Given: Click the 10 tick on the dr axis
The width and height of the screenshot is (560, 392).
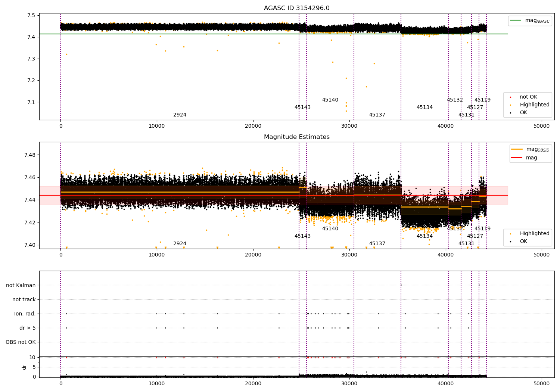Looking at the screenshot, I should point(32,357).
